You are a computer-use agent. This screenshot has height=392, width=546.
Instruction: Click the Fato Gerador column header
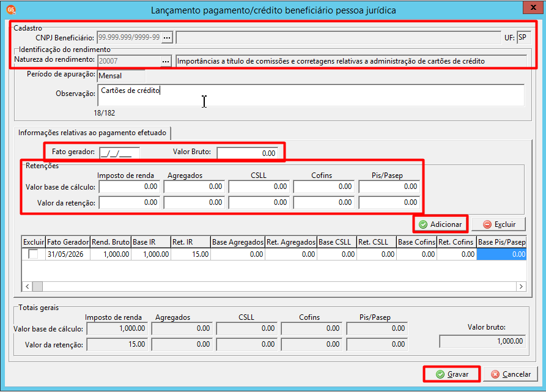coord(68,242)
